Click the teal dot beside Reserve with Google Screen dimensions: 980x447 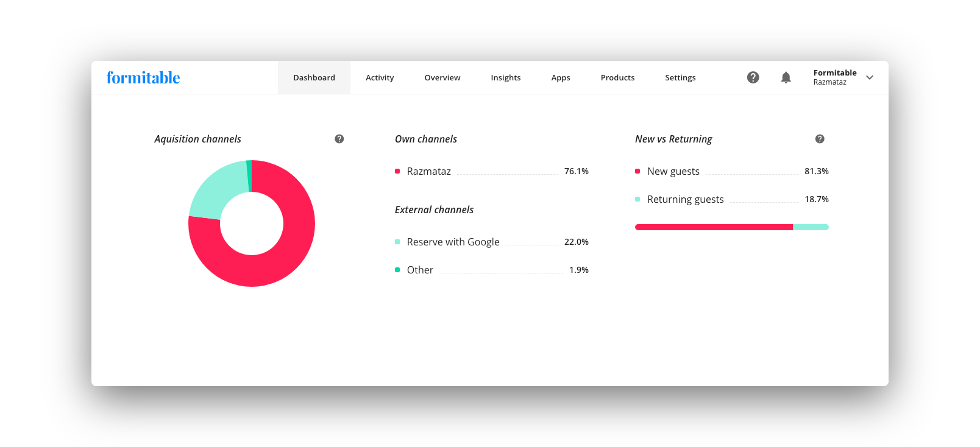click(x=397, y=242)
